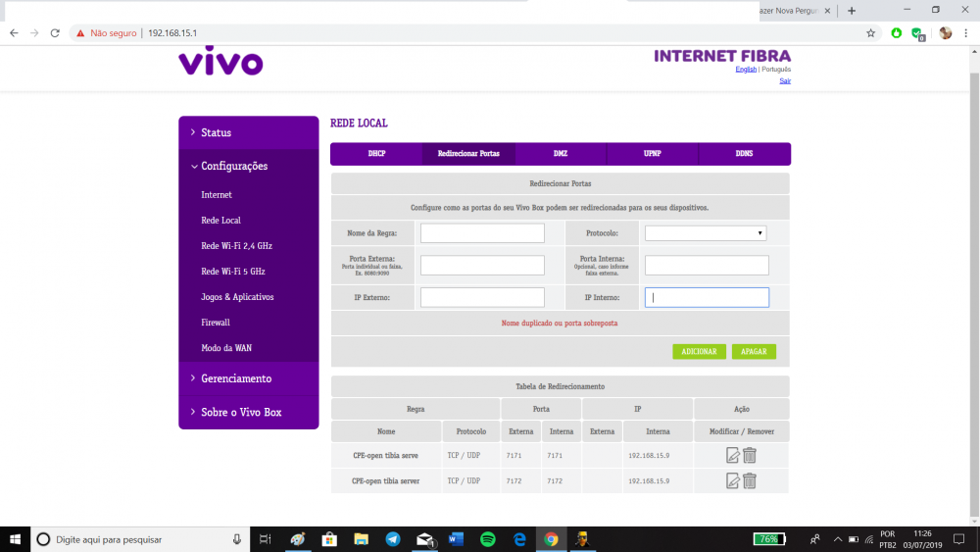
Task: Open Microsoft Store from the taskbar
Action: click(328, 539)
